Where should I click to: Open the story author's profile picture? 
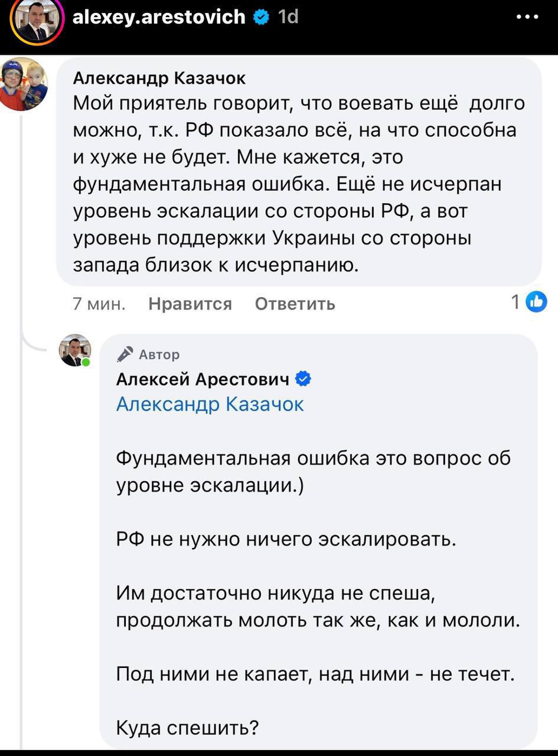pos(36,21)
